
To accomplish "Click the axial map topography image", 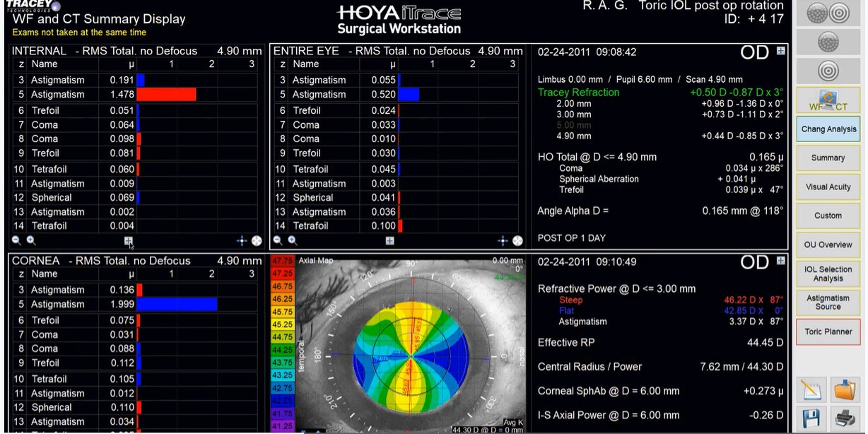I will [x=411, y=344].
